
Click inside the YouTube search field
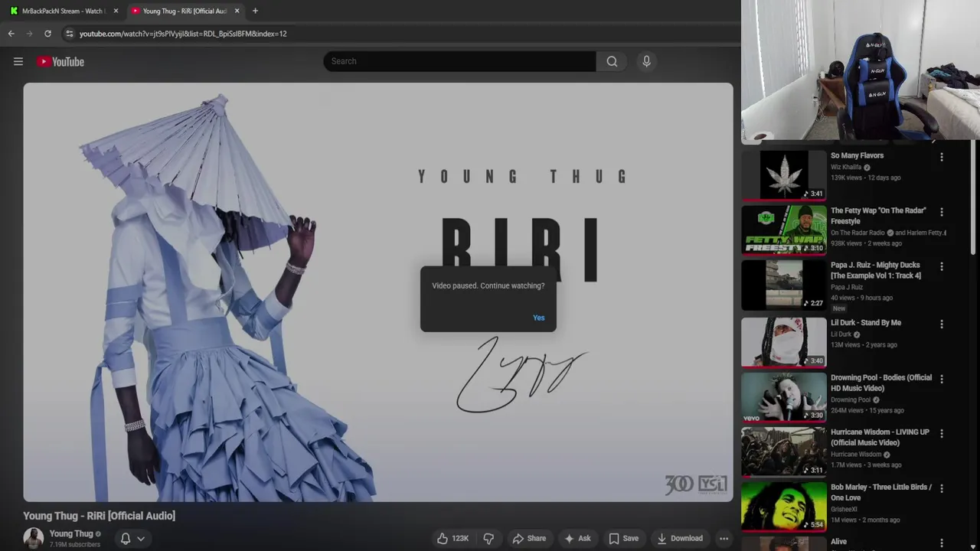click(459, 61)
